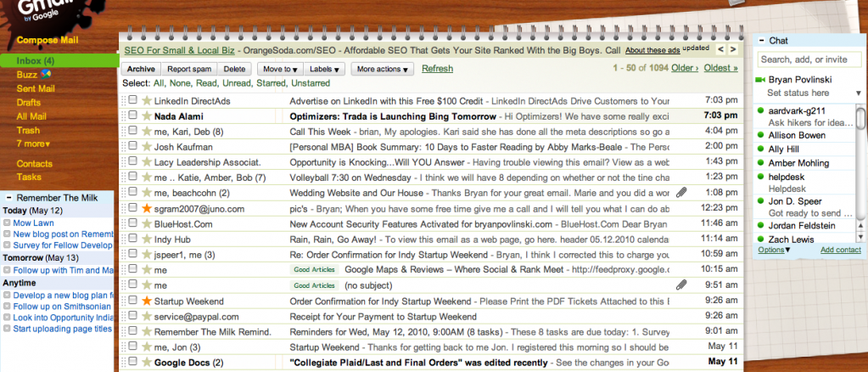Image resolution: width=868 pixels, height=372 pixels.
Task: Show the previous ad with left arrow
Action: tap(720, 50)
